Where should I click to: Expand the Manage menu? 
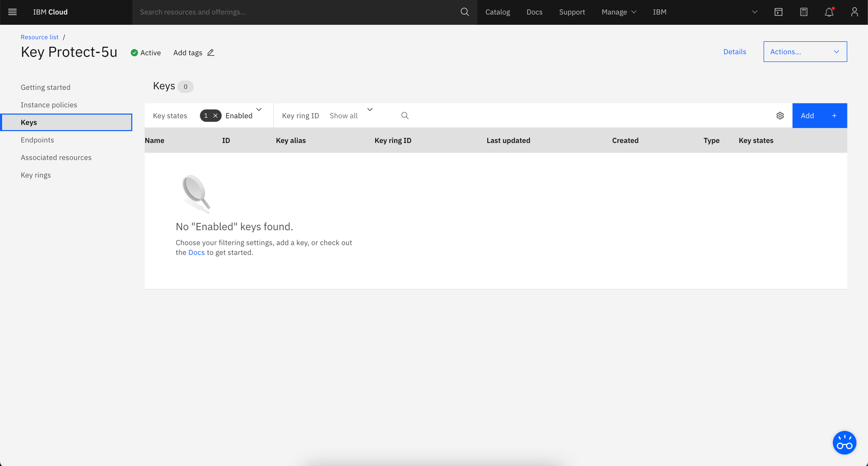[x=619, y=12]
